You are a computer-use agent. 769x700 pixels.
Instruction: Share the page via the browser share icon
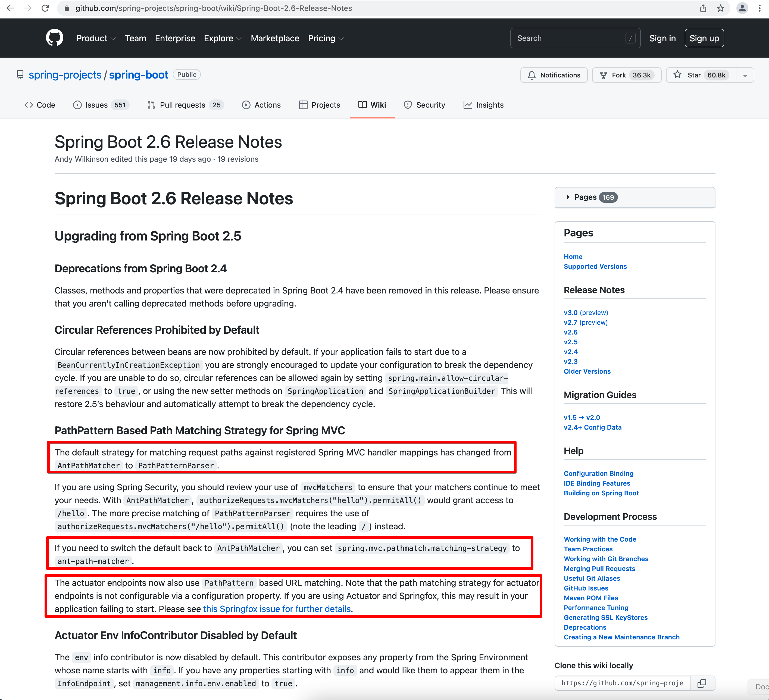[x=703, y=8]
